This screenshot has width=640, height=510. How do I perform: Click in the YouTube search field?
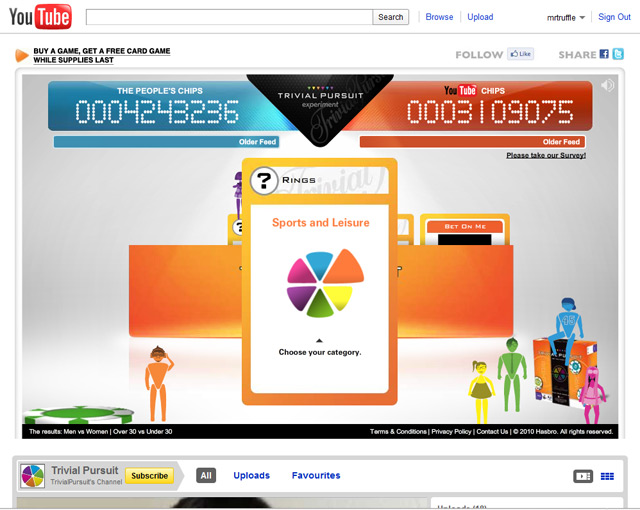coord(230,17)
